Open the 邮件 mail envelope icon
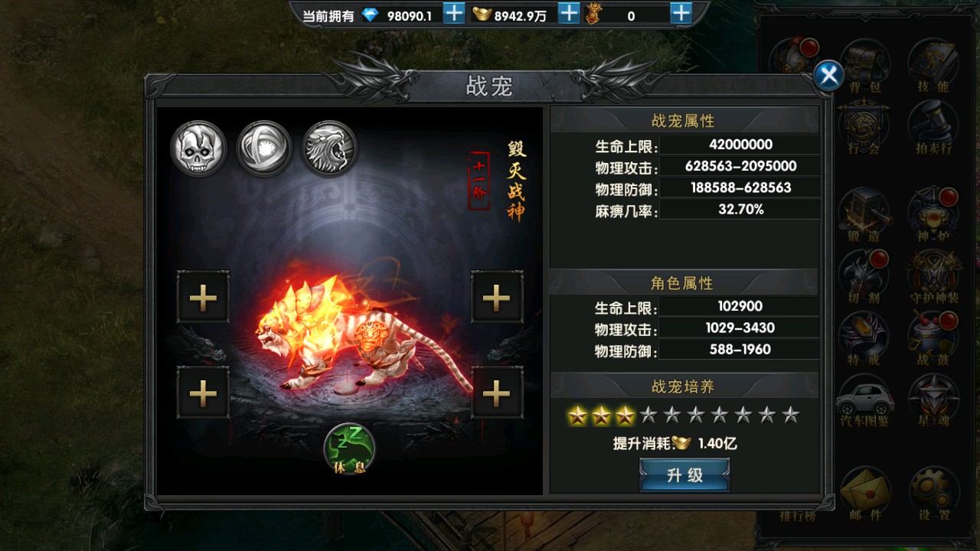The height and width of the screenshot is (551, 980). click(865, 494)
